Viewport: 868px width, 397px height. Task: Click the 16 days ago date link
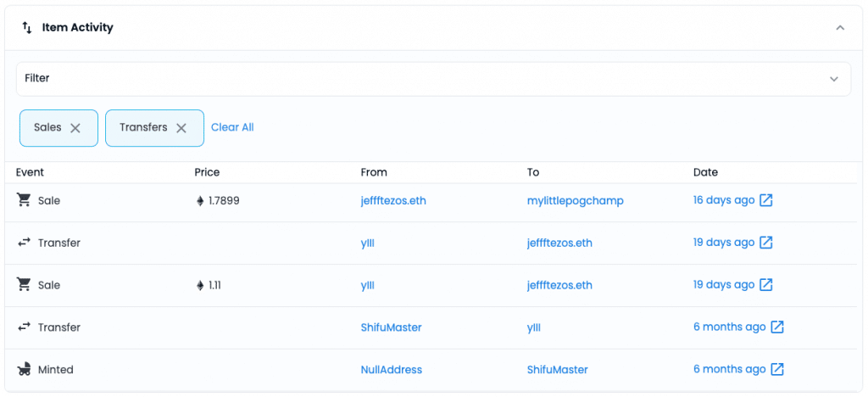tap(723, 200)
